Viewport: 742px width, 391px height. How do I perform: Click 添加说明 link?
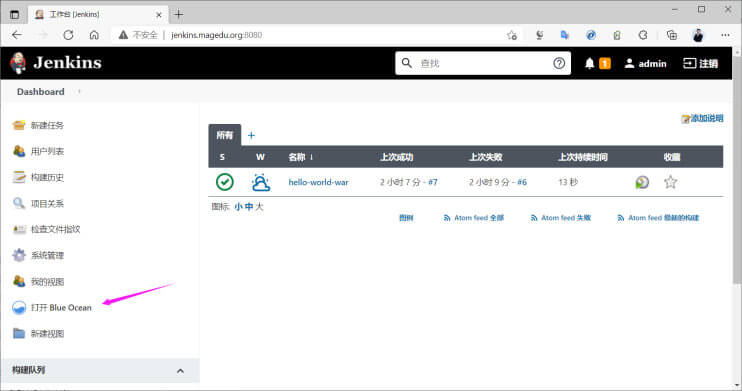tap(702, 118)
